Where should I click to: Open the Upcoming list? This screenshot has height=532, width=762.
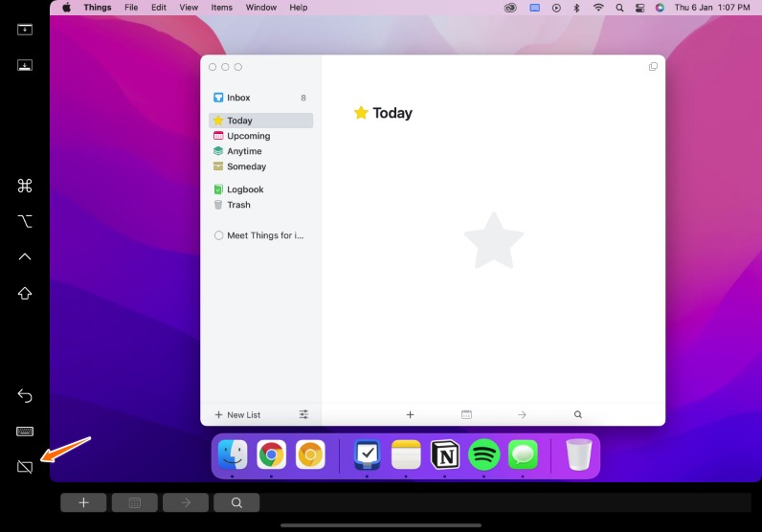point(260,136)
